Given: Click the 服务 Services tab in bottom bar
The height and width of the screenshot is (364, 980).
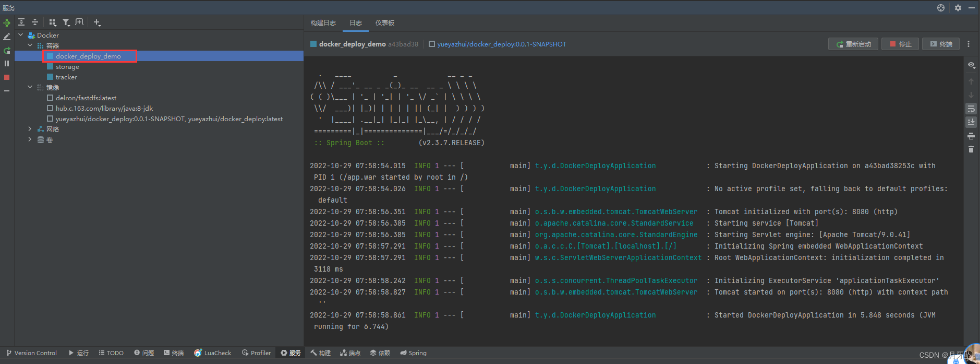Looking at the screenshot, I should (x=291, y=353).
